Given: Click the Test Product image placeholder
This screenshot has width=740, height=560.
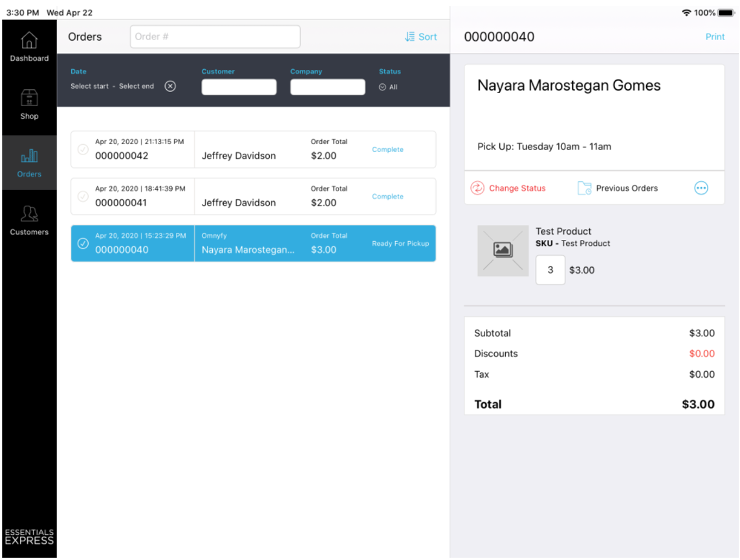Looking at the screenshot, I should point(503,250).
